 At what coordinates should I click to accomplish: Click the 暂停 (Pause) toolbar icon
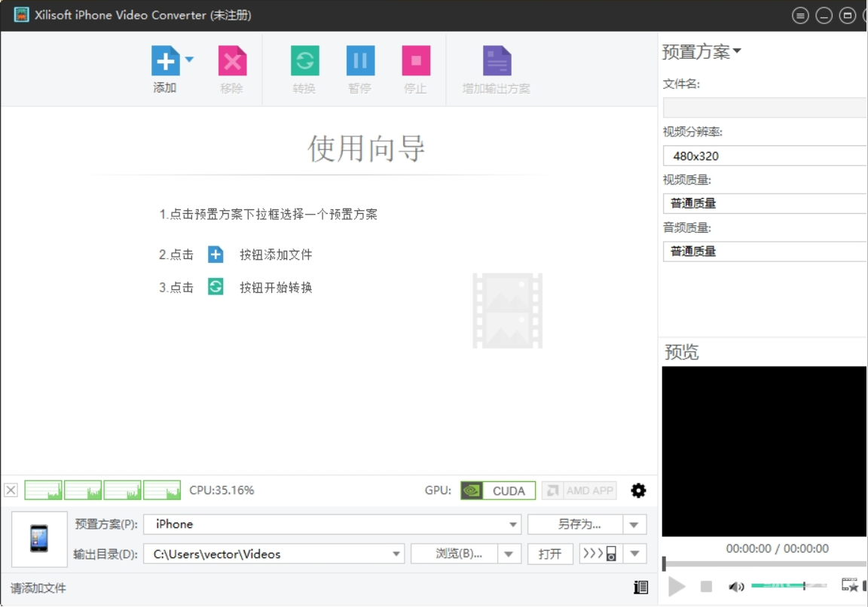(360, 61)
